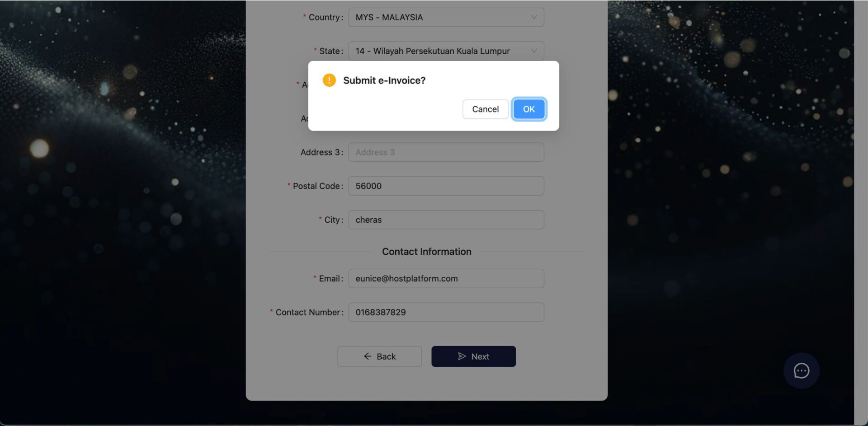Expand the State dropdown chevron
Viewport: 868px width, 426px height.
(x=534, y=51)
